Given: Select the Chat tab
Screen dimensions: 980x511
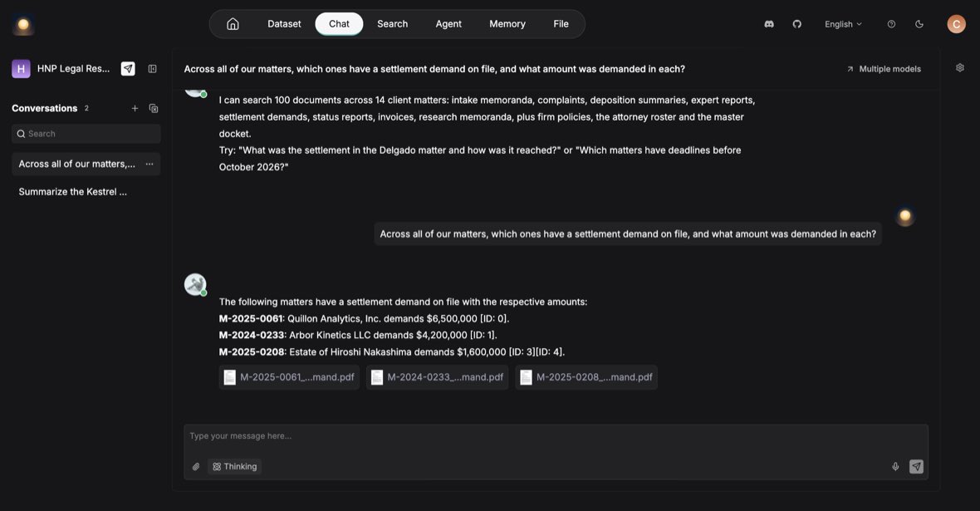Looking at the screenshot, I should [x=339, y=24].
